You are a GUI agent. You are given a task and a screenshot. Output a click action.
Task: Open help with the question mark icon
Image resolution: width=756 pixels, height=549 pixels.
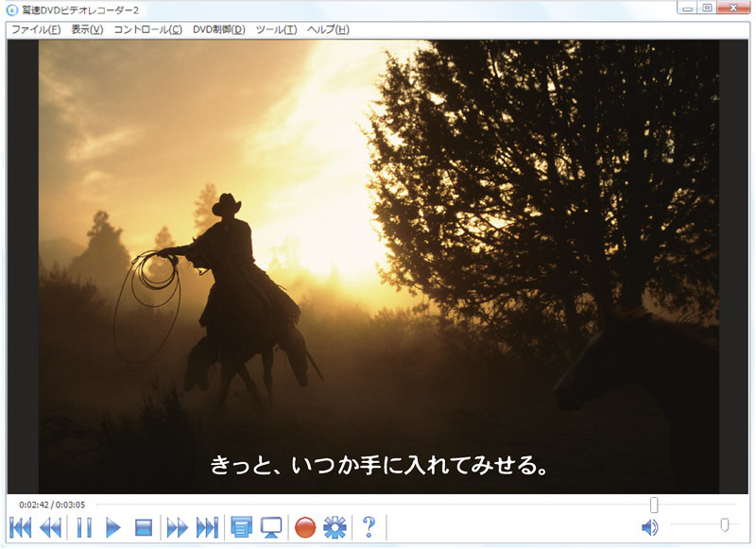coord(369,527)
